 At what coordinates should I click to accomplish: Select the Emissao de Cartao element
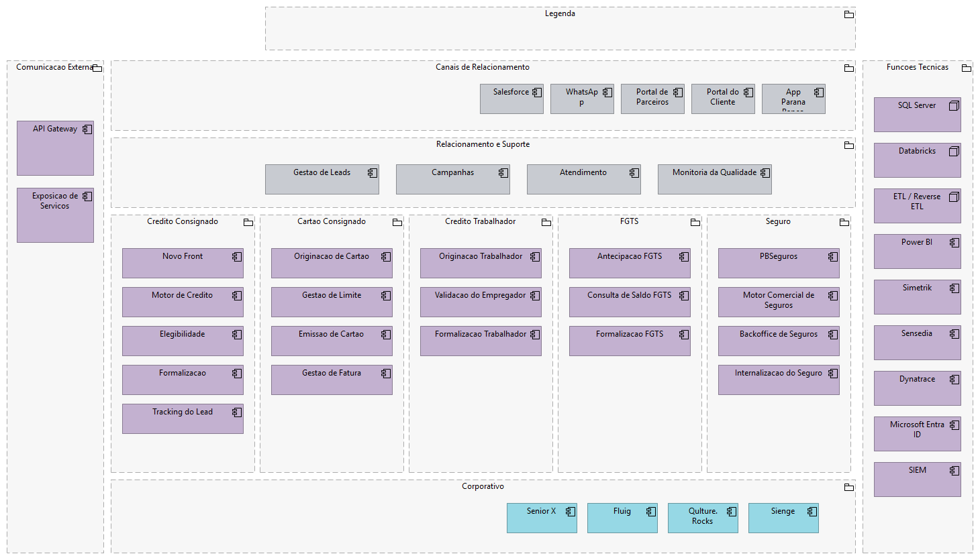coord(332,341)
